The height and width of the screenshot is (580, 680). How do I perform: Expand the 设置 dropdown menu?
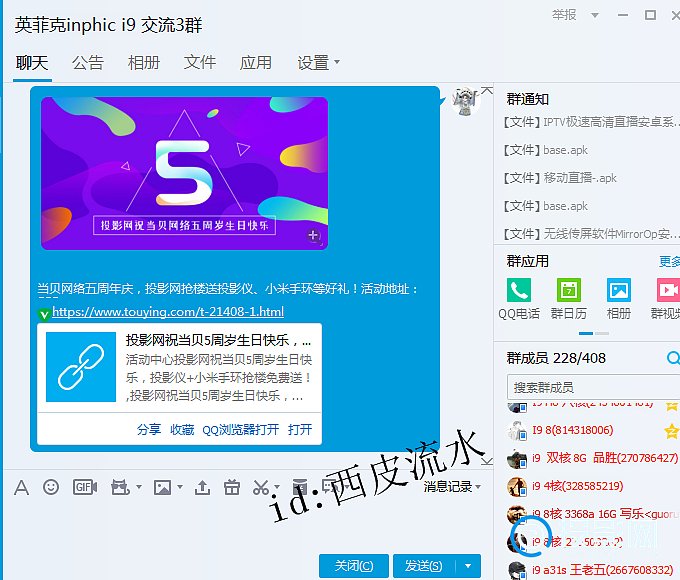click(x=319, y=62)
